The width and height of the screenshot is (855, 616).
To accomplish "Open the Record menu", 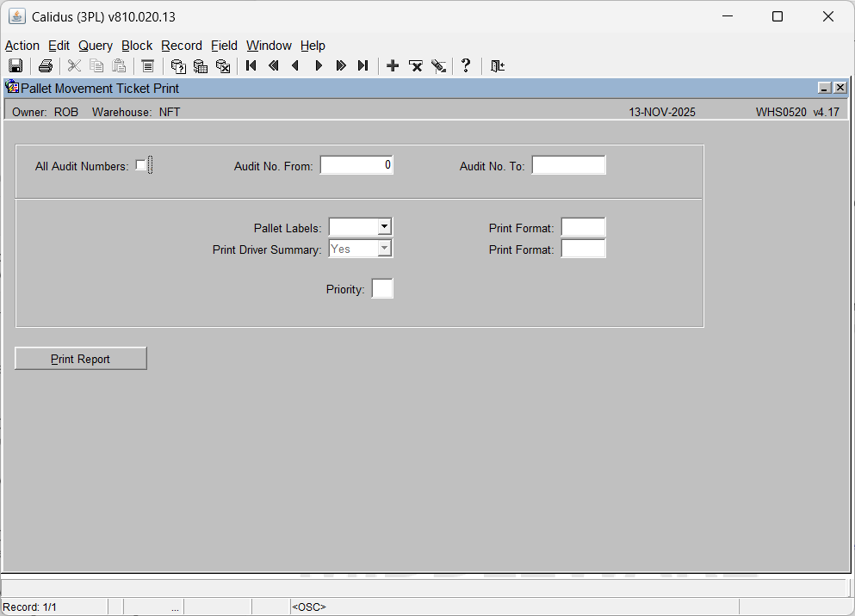I will 182,46.
